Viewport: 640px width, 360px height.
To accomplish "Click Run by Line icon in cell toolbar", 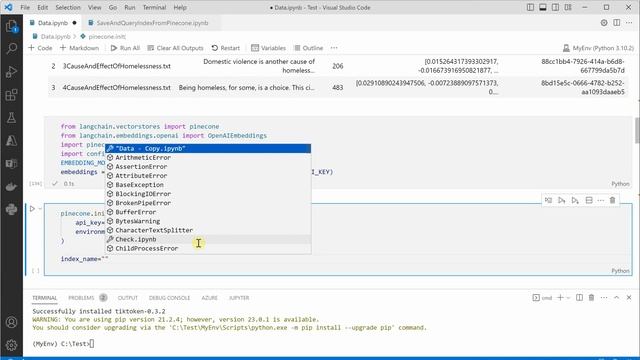I will [x=548, y=200].
